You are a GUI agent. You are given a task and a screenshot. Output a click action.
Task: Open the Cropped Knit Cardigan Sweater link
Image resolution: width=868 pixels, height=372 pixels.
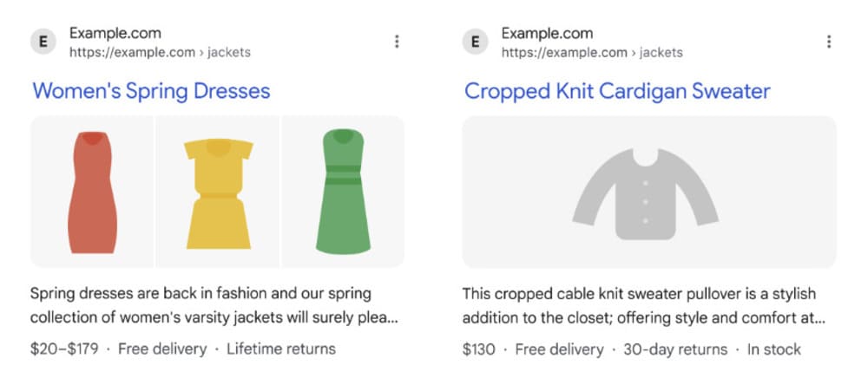(617, 91)
